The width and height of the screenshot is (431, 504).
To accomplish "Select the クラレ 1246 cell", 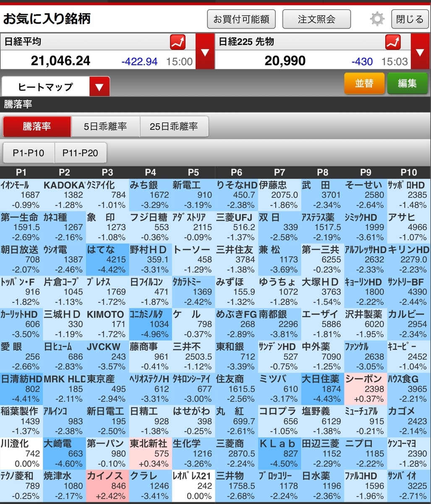I will (x=150, y=486).
